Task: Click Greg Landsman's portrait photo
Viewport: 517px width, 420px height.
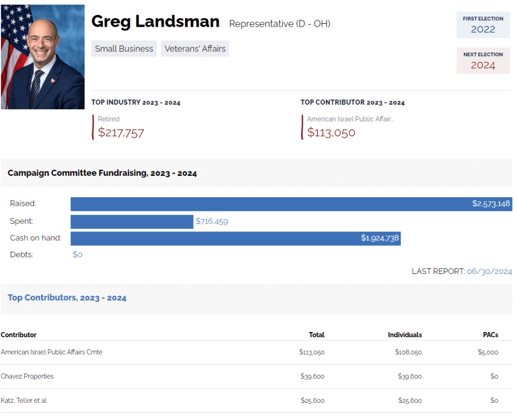Action: pyautogui.click(x=42, y=57)
